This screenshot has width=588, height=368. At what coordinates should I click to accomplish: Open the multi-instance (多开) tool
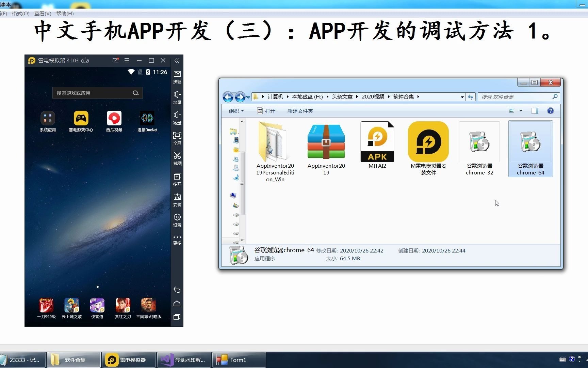pyautogui.click(x=177, y=179)
